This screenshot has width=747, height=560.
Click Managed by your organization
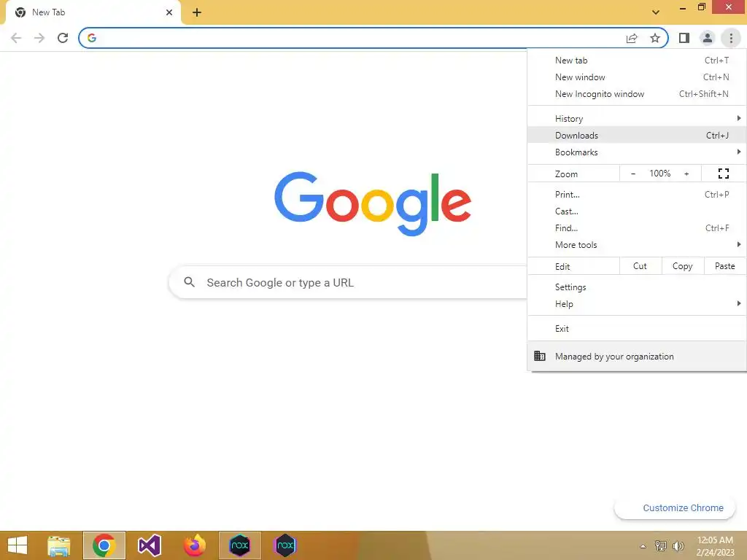click(637, 356)
